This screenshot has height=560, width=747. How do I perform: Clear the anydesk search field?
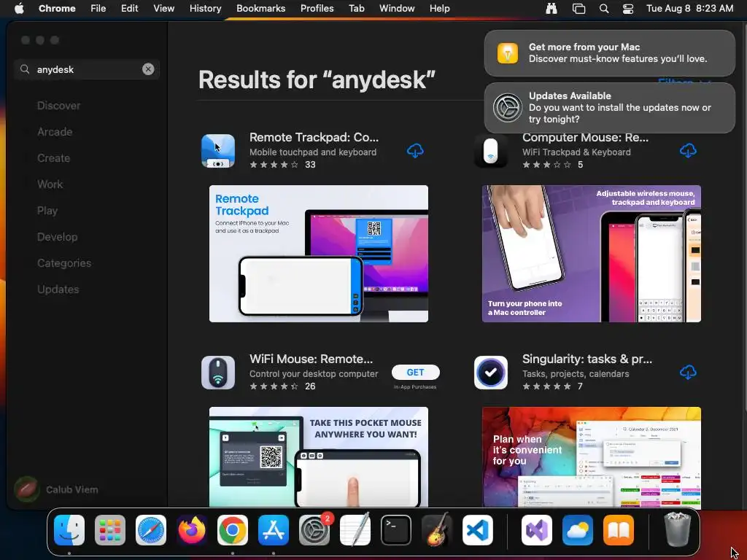coord(148,69)
